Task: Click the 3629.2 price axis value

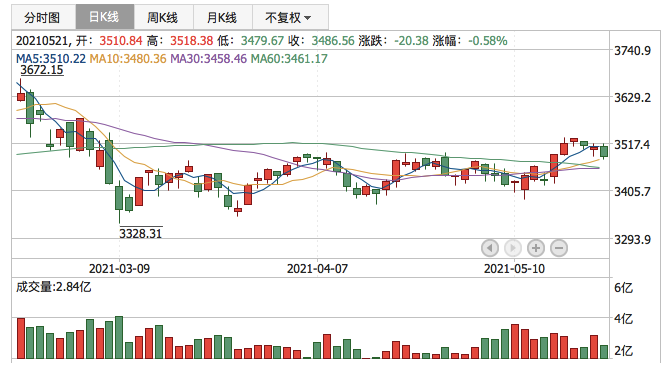Action: [632, 97]
